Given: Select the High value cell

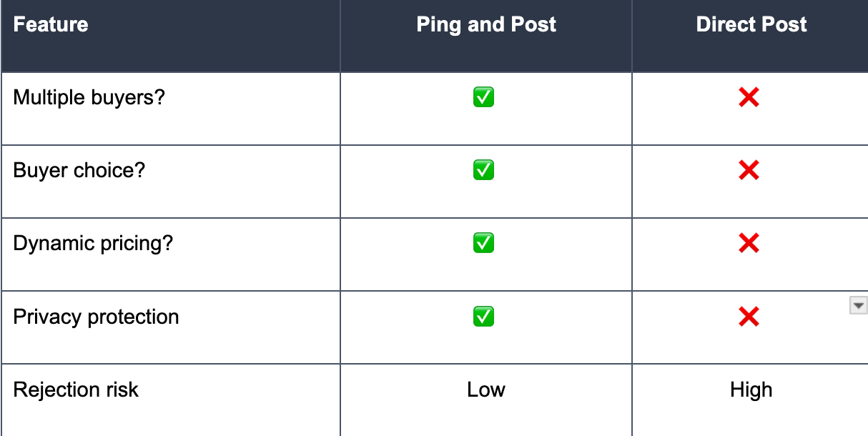Looking at the screenshot, I should coord(750,400).
